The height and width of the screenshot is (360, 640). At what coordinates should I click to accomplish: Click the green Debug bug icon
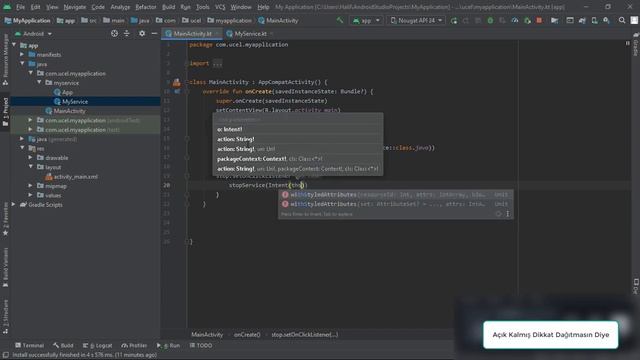490,20
